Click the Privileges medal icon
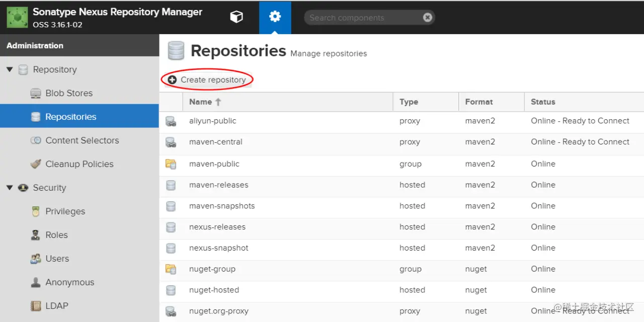The image size is (644, 322). click(x=36, y=211)
